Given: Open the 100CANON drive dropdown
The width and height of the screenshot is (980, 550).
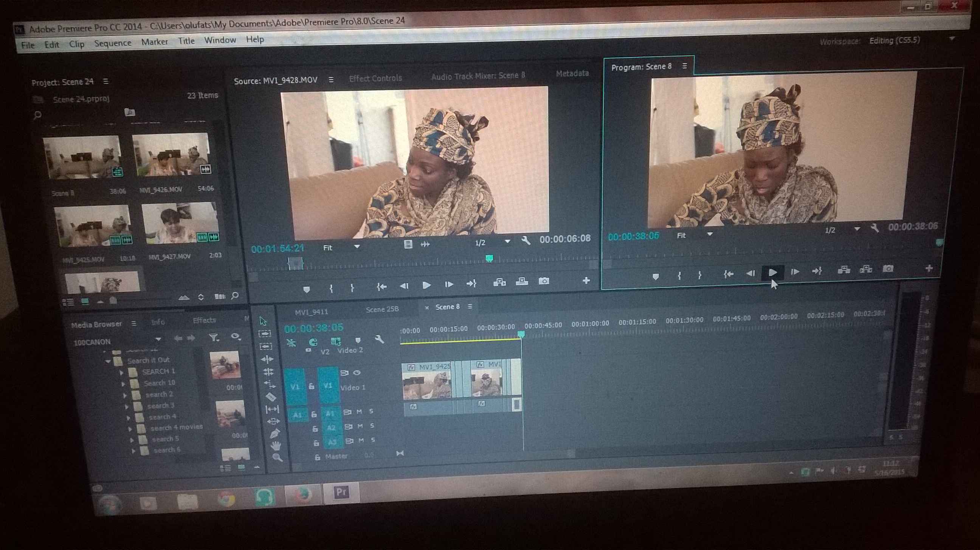Looking at the screenshot, I should point(158,339).
